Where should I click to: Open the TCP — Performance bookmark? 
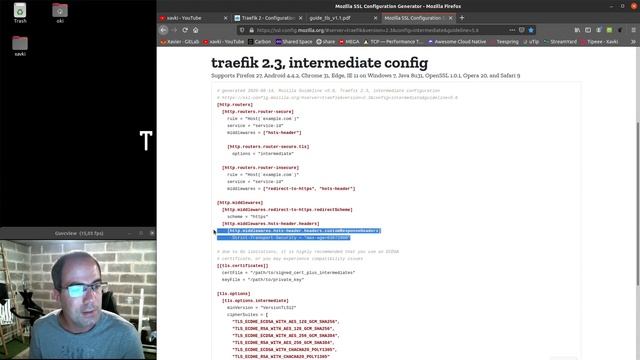393,42
